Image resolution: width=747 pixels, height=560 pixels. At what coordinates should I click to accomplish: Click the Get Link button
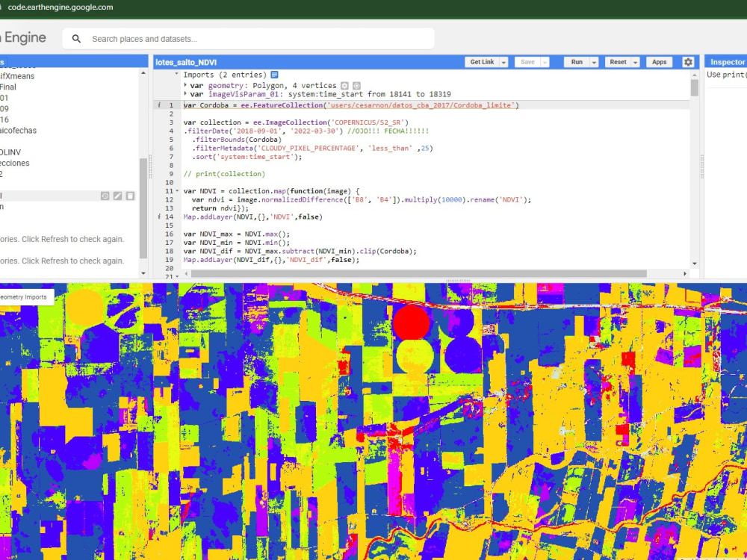pyautogui.click(x=482, y=62)
